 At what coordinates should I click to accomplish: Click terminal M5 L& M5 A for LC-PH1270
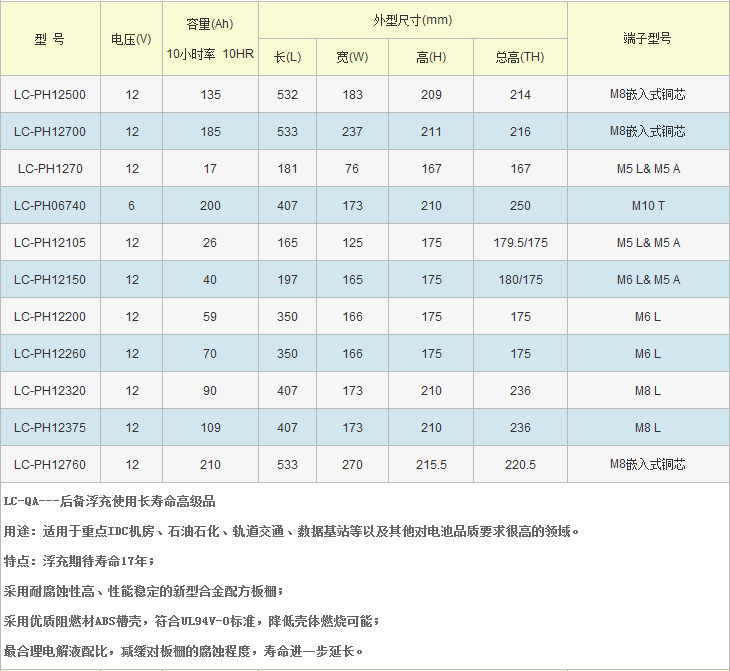point(649,169)
